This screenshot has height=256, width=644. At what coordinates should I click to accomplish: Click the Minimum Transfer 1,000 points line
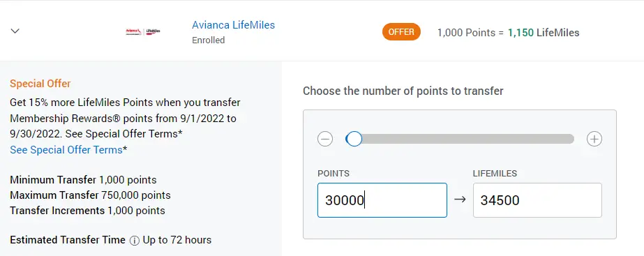tap(83, 180)
